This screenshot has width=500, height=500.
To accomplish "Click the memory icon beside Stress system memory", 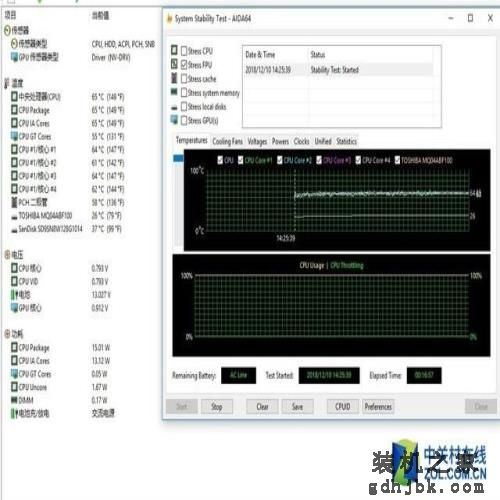I will click(174, 91).
